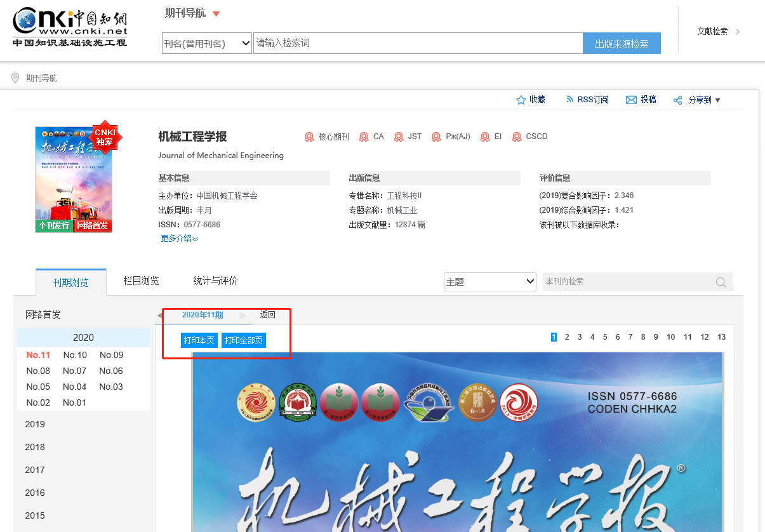Screen dimensions: 765x532
Task: Switch to the 统计与评价 tab
Action: point(215,281)
